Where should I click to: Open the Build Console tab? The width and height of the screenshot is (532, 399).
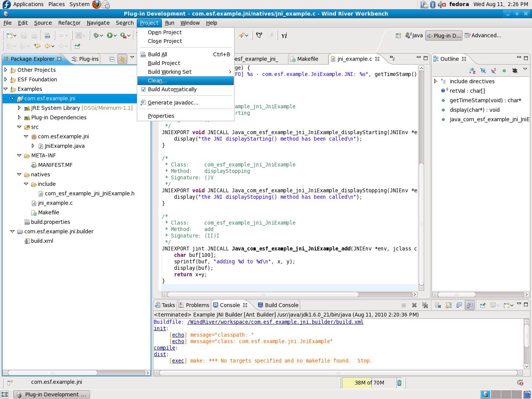[x=278, y=305]
